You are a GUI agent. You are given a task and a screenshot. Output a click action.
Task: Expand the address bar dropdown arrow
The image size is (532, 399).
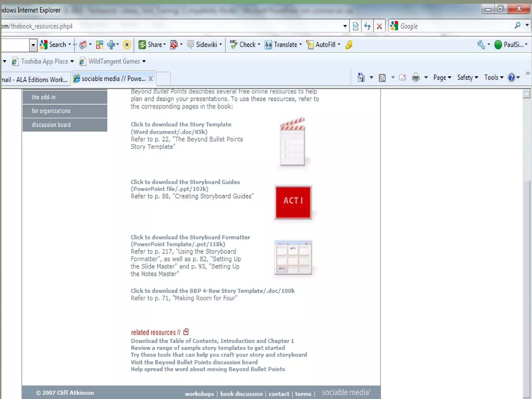(345, 26)
